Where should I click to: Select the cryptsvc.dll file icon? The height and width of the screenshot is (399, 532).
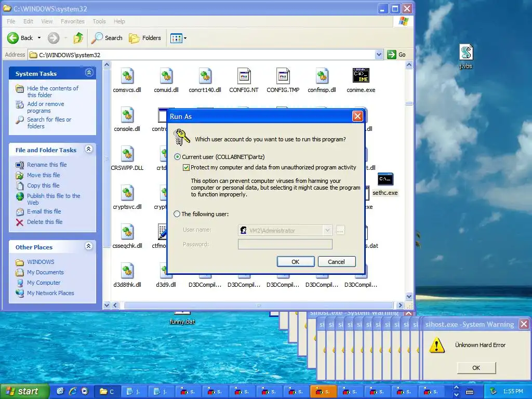coord(127,193)
